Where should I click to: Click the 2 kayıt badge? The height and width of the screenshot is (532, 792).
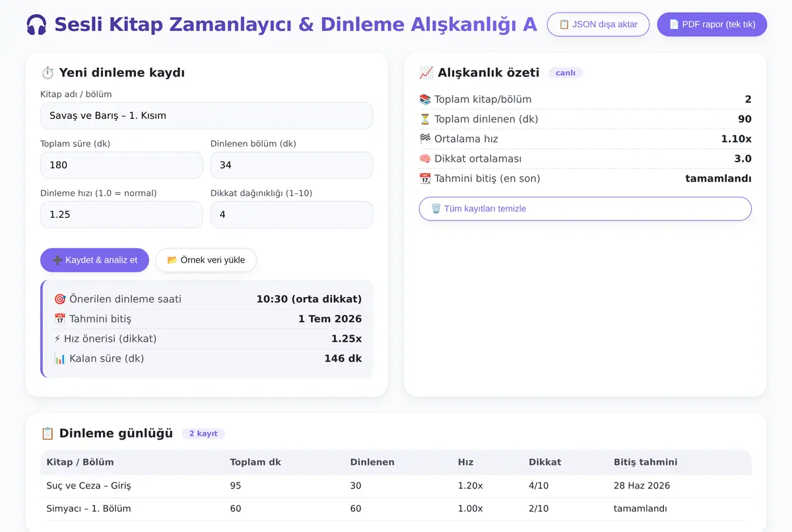[204, 434]
